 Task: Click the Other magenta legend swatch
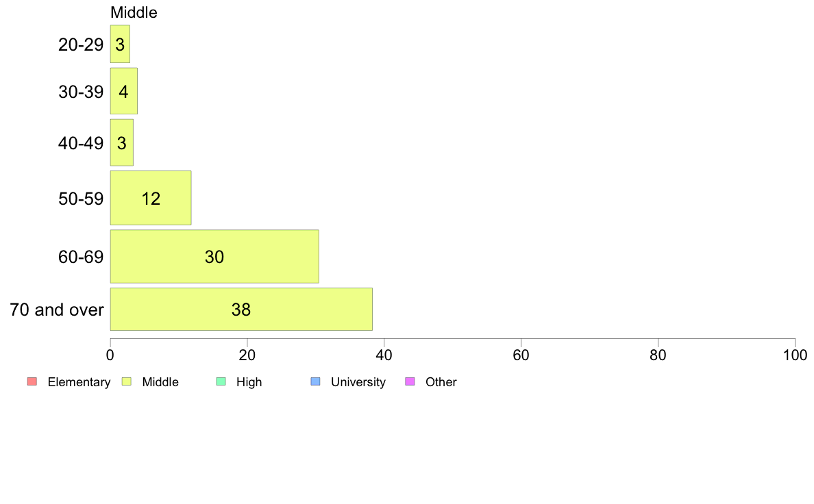click(410, 381)
